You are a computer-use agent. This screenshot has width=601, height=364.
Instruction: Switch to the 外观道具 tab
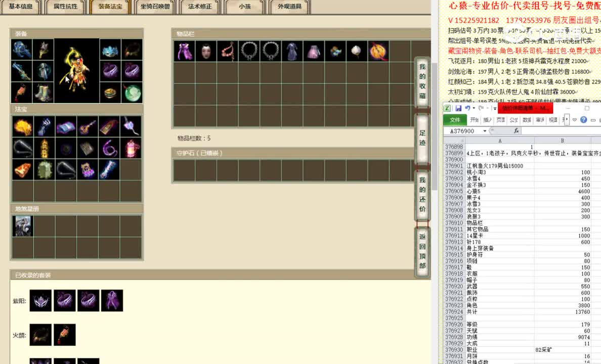pos(289,7)
